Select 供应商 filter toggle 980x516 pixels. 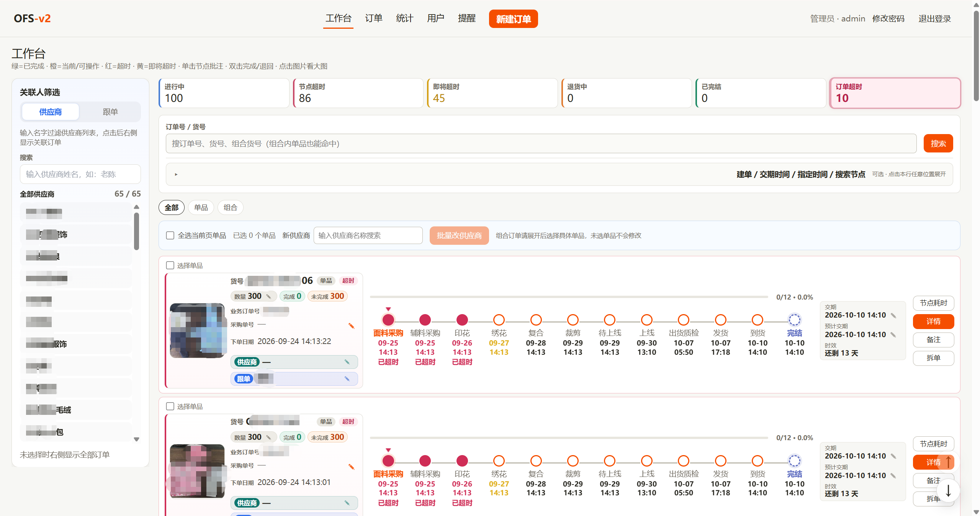click(x=50, y=112)
